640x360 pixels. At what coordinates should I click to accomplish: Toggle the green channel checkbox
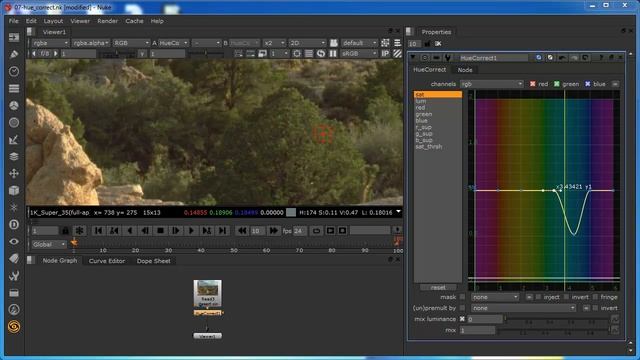click(x=557, y=84)
